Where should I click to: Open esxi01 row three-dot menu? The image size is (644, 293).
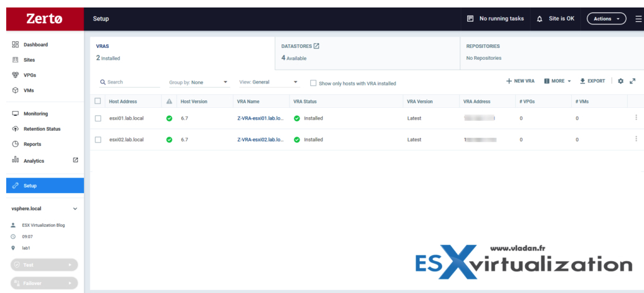(x=636, y=118)
